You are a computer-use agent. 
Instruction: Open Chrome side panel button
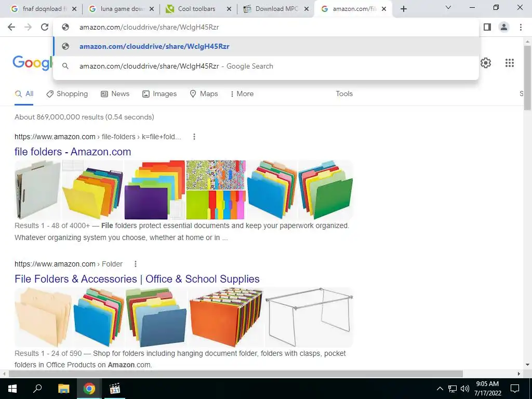click(x=487, y=27)
